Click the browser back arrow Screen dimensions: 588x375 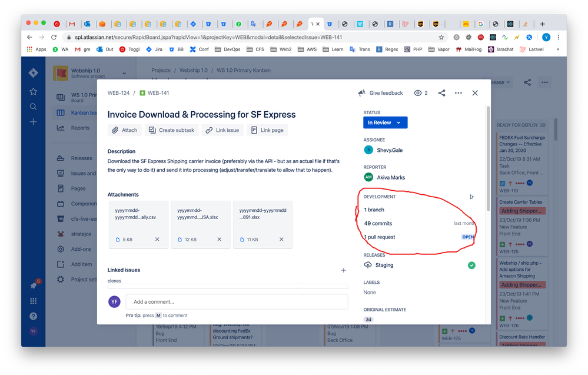29,37
